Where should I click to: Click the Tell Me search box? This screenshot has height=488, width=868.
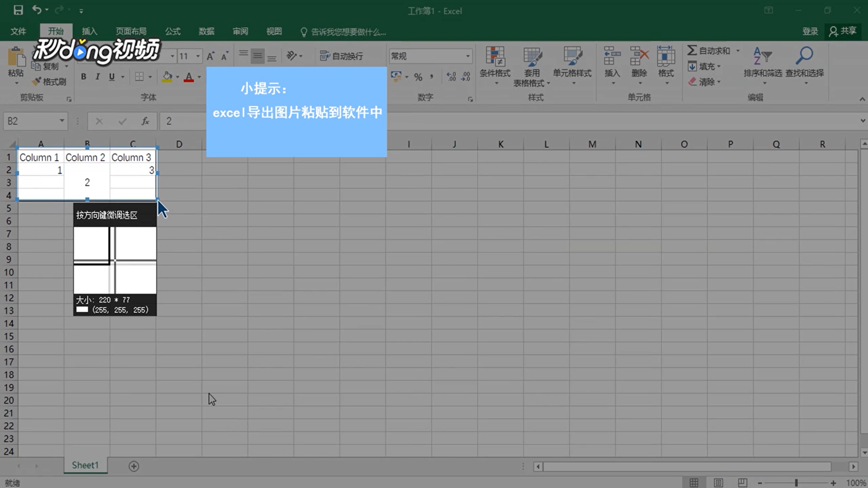pyautogui.click(x=344, y=32)
